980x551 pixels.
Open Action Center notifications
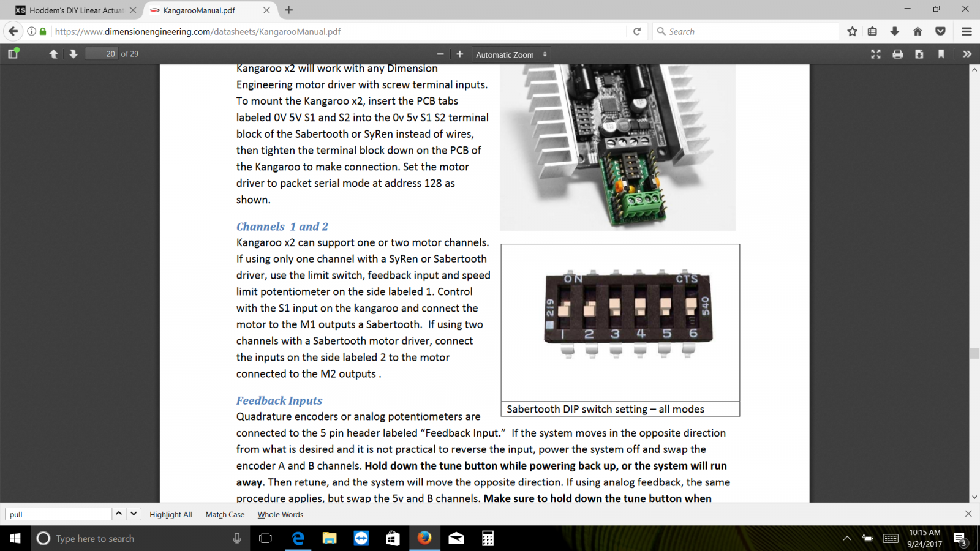960,539
